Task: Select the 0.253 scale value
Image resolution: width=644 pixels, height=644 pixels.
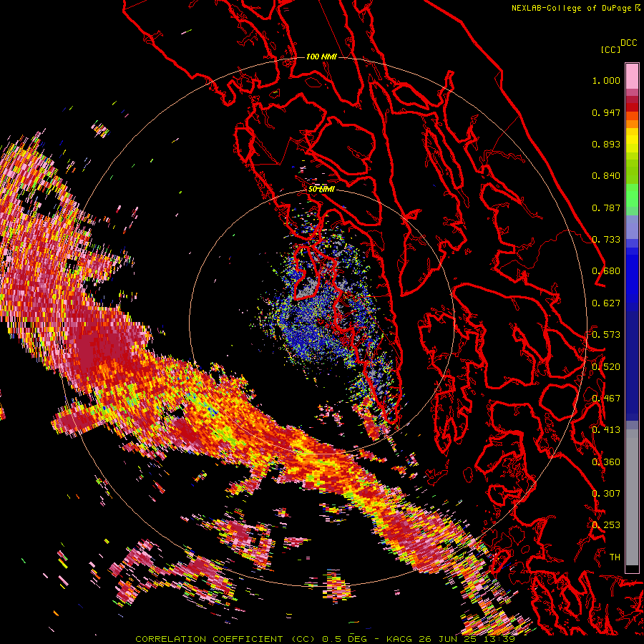Action: 606,525
